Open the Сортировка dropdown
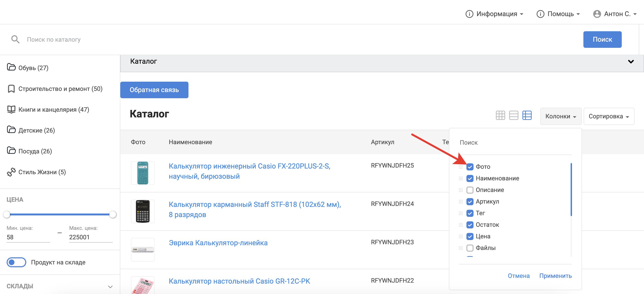Screen dimensions: 644x294 coord(608,116)
